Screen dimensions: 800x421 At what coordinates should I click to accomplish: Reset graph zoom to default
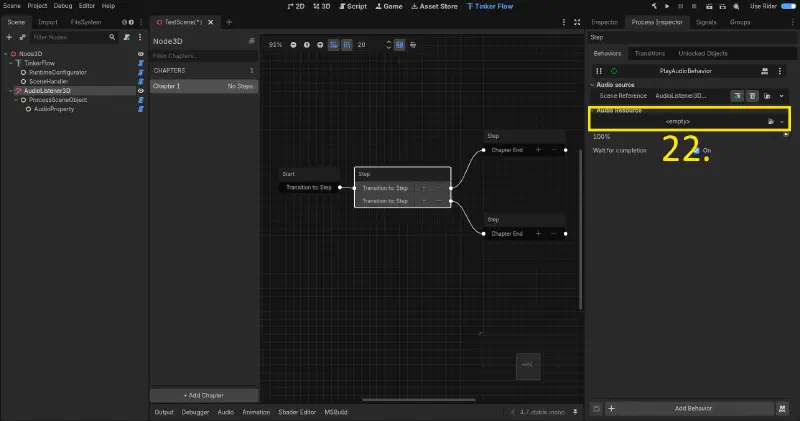pyautogui.click(x=307, y=45)
